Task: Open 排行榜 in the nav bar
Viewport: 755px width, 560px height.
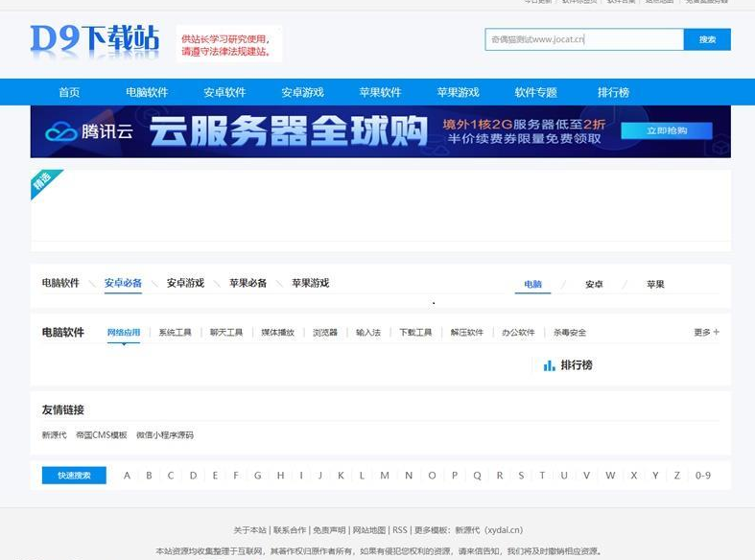Action: point(613,92)
